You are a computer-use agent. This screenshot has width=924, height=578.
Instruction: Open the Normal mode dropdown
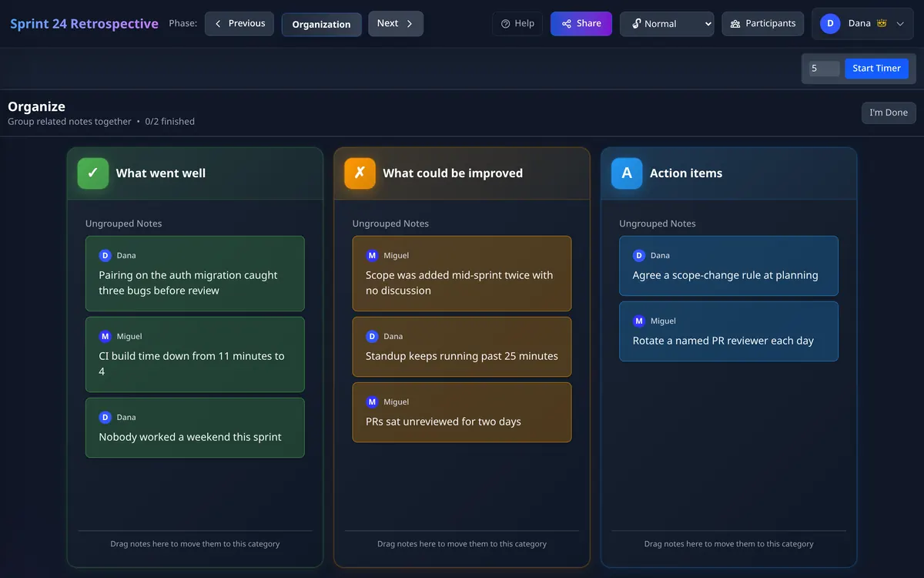tap(667, 24)
